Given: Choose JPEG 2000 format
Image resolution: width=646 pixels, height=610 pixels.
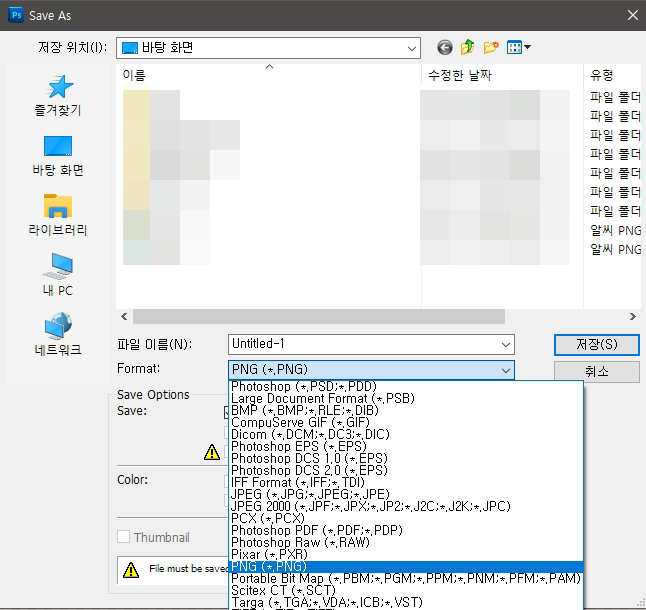Looking at the screenshot, I should (x=406, y=506).
